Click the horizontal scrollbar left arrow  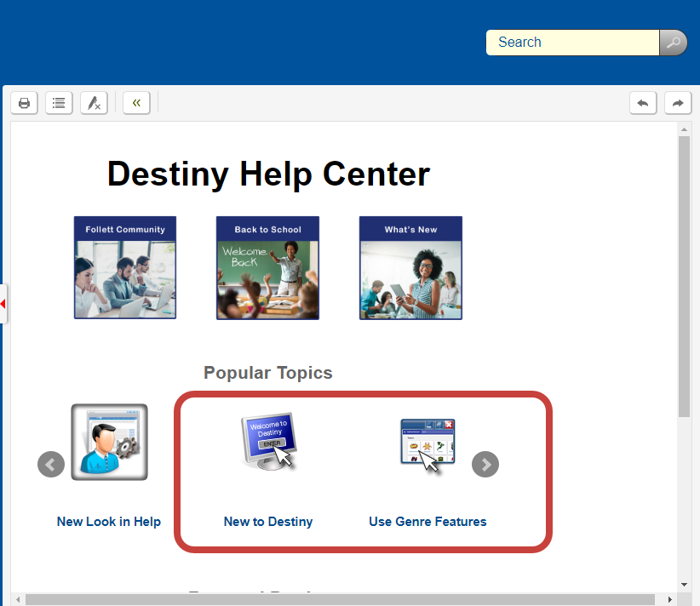click(18, 599)
